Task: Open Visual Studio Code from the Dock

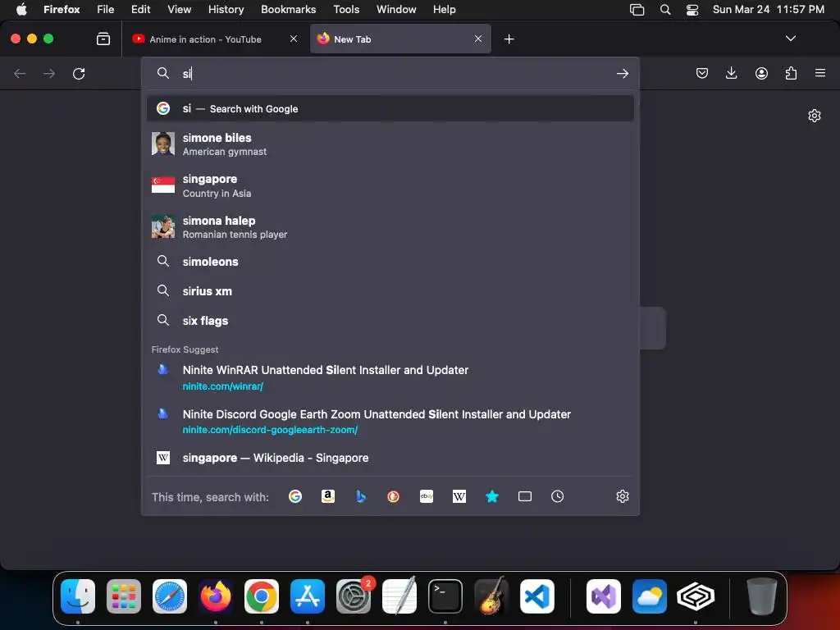Action: (536, 596)
